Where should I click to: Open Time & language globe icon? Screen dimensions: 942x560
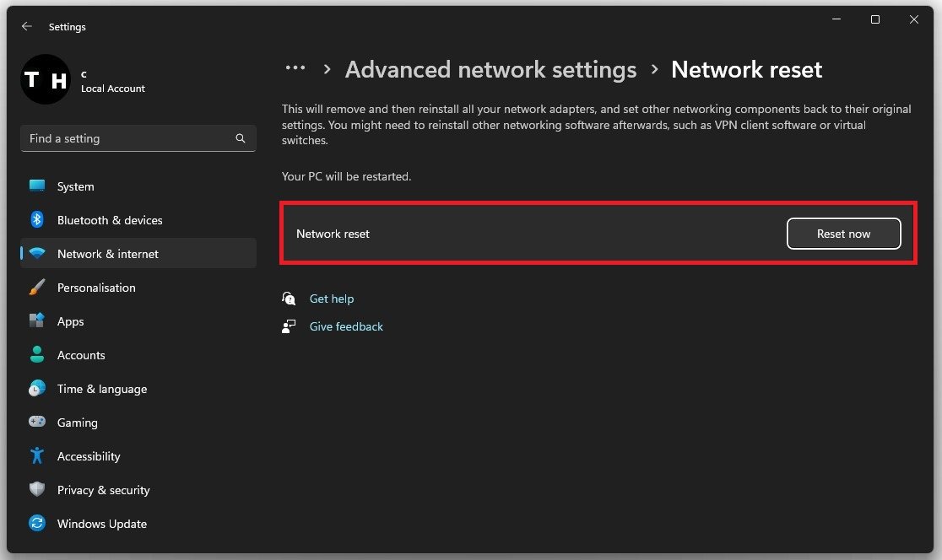[37, 389]
